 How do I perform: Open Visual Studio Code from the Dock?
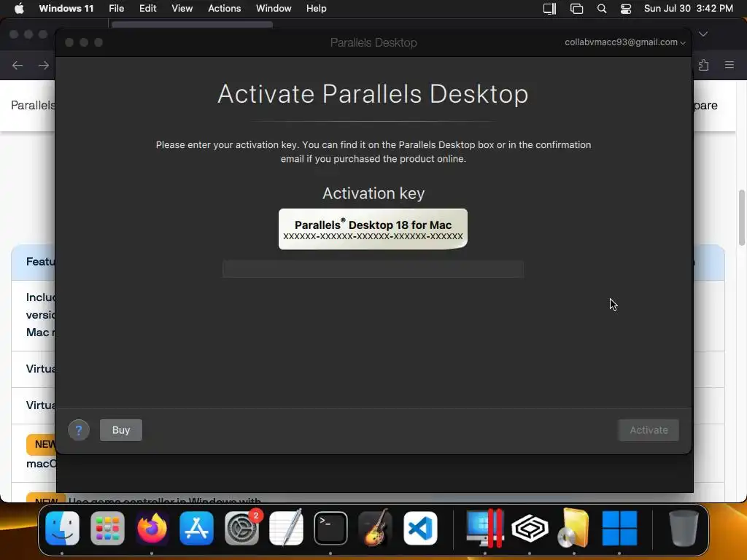(420, 528)
